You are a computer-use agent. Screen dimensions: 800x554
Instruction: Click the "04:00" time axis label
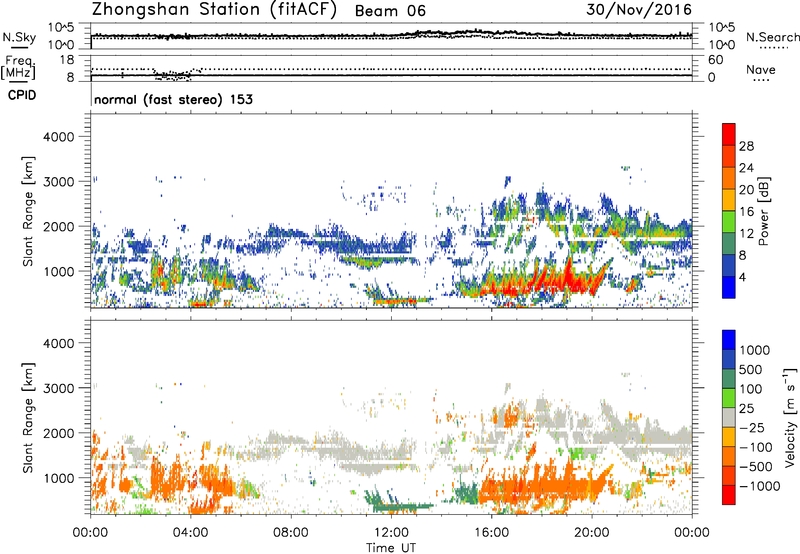190,533
